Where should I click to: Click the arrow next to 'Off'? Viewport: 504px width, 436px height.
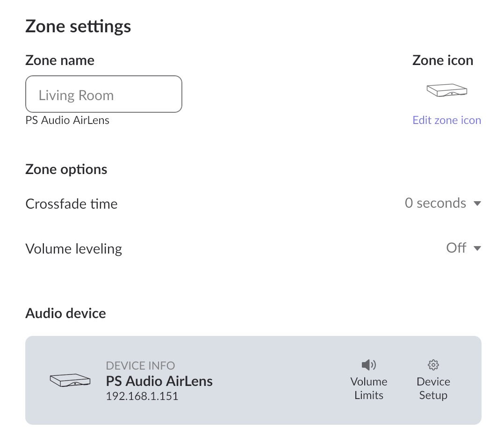tap(477, 248)
